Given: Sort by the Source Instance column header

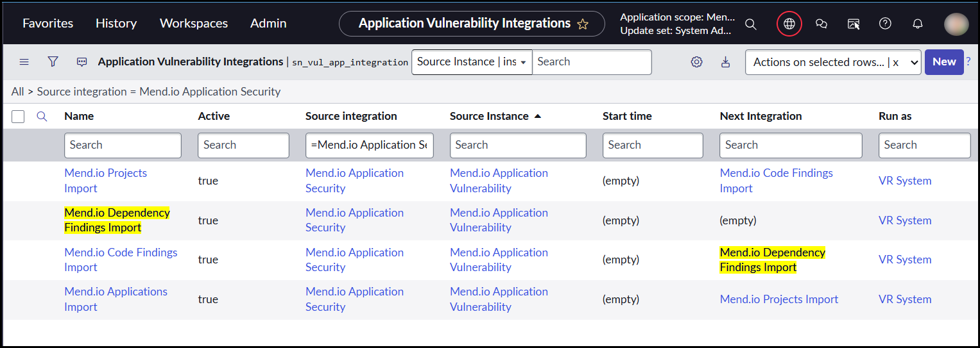Looking at the screenshot, I should [x=489, y=116].
